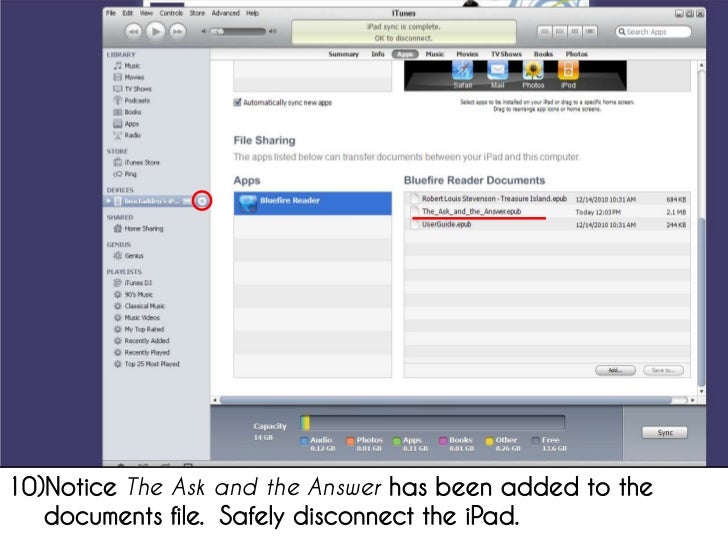The width and height of the screenshot is (728, 546).
Task: Expand the iPad device disclosure triangle
Action: tap(108, 201)
